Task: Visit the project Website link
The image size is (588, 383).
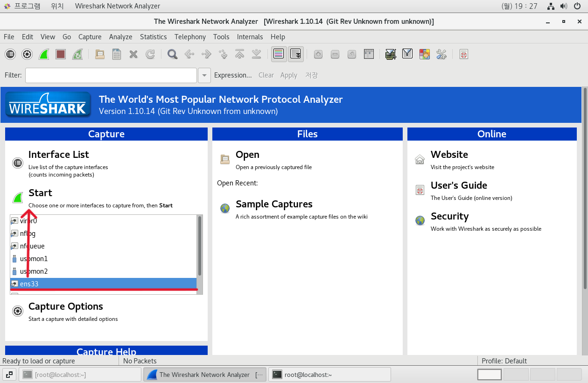Action: pyautogui.click(x=449, y=155)
